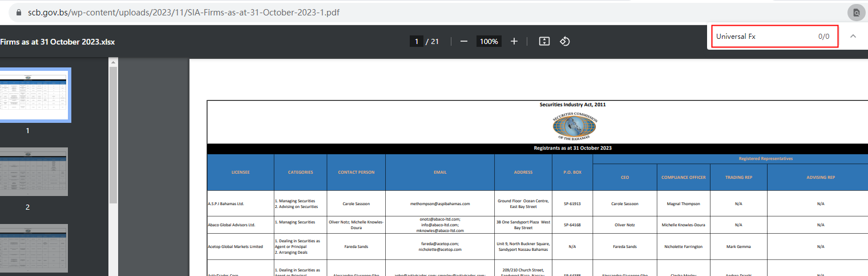The width and height of the screenshot is (868, 276).
Task: Toggle fit-to-page view icon
Action: coord(544,41)
